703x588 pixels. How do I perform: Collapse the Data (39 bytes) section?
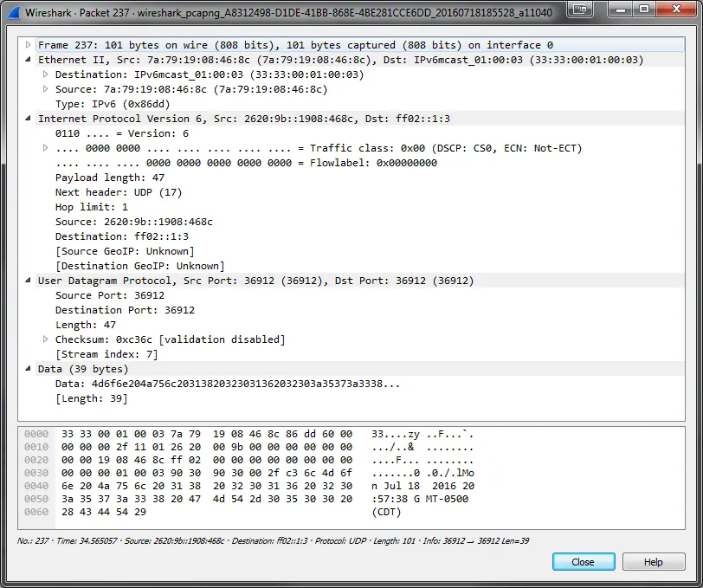(x=28, y=369)
